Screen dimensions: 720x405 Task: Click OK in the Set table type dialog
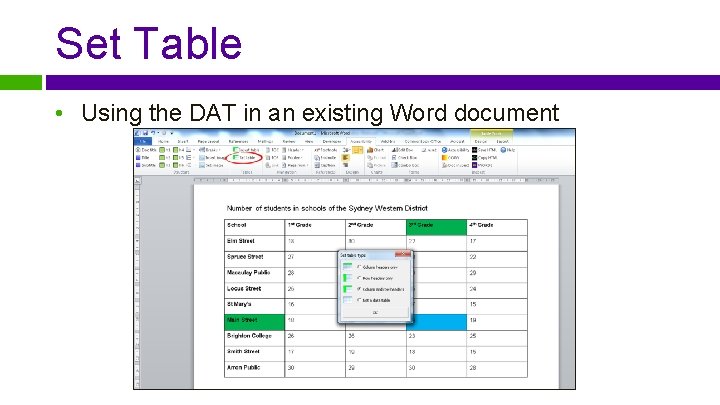pyautogui.click(x=375, y=312)
